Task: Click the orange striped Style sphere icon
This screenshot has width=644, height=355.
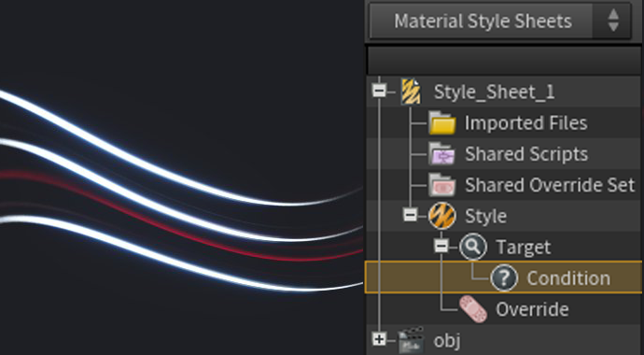Action: pyautogui.click(x=441, y=216)
